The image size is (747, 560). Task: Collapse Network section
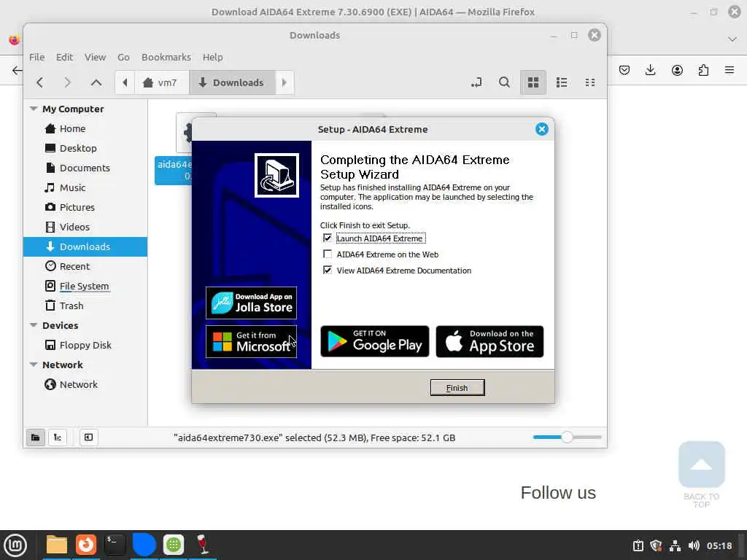click(x=34, y=365)
